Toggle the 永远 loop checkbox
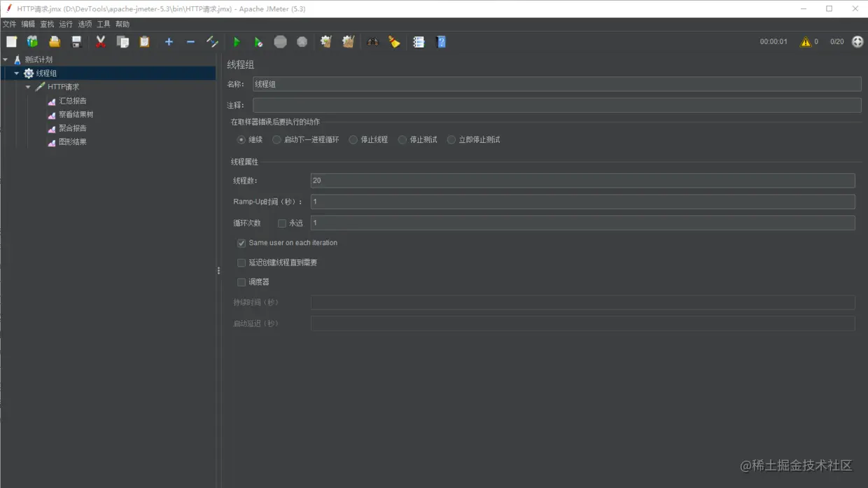 click(282, 223)
